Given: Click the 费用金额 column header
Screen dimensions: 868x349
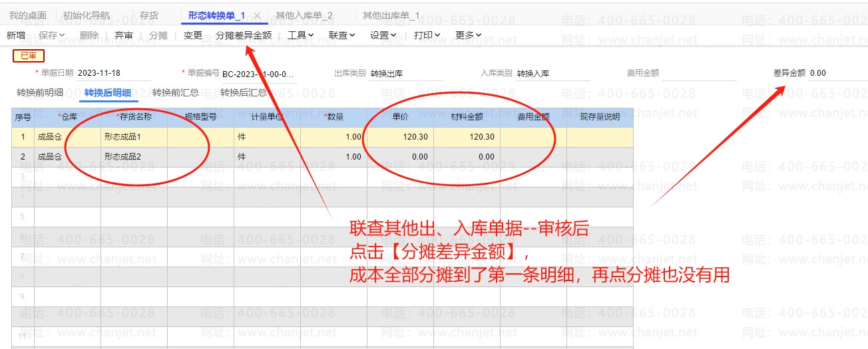Looking at the screenshot, I should (x=533, y=117).
